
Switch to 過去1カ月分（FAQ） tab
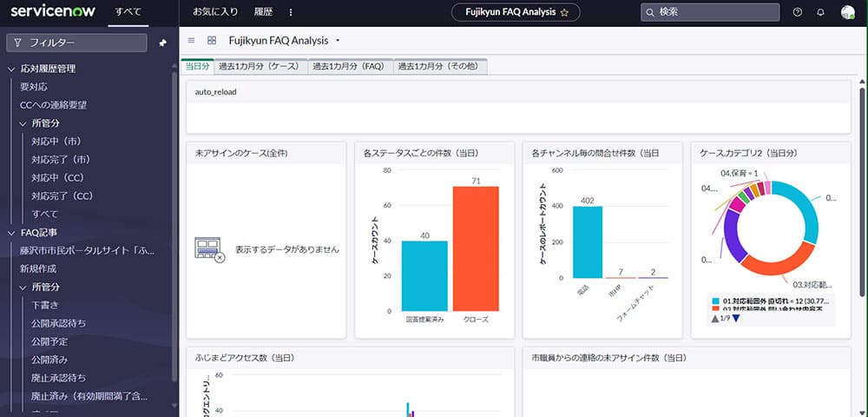tap(351, 66)
